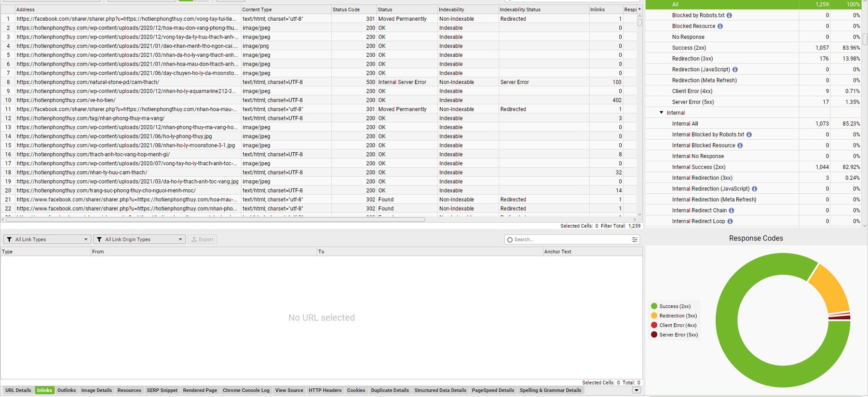Select the thach-anh-toc-vang-hop-menh-gi URL row
The height and width of the screenshot is (397, 868).
pos(318,154)
